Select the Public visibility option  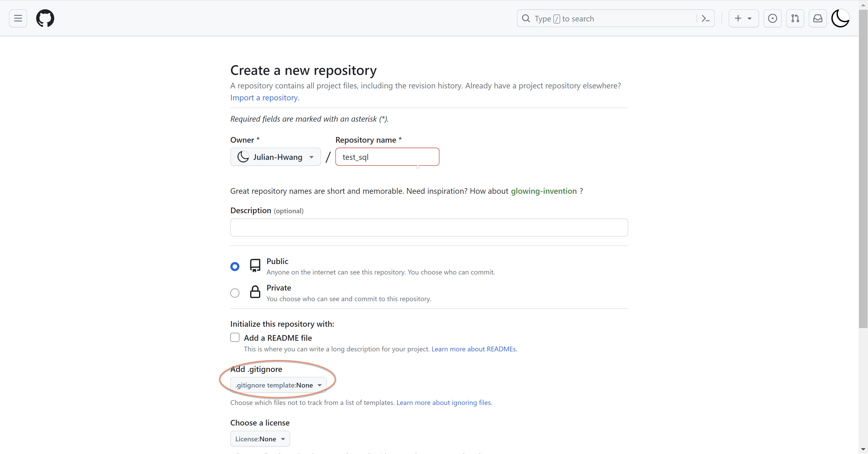point(235,267)
